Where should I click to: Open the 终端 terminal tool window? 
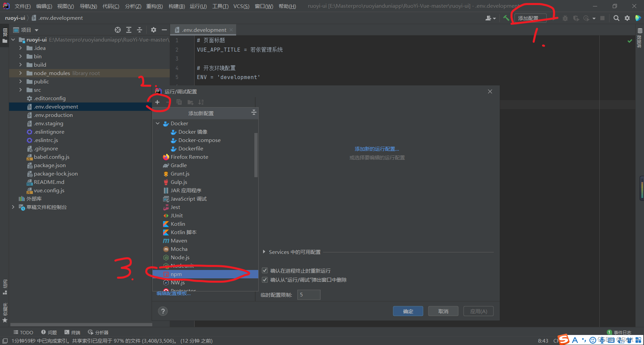click(x=72, y=332)
